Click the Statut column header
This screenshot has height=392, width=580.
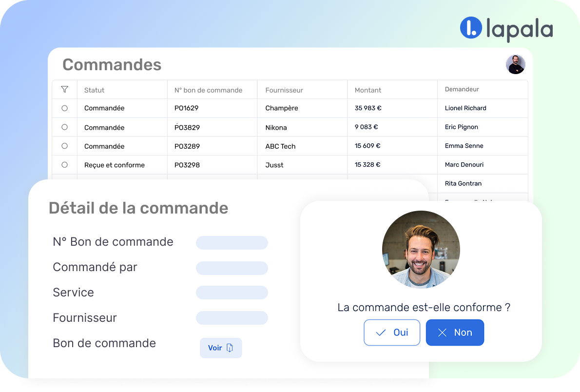94,90
